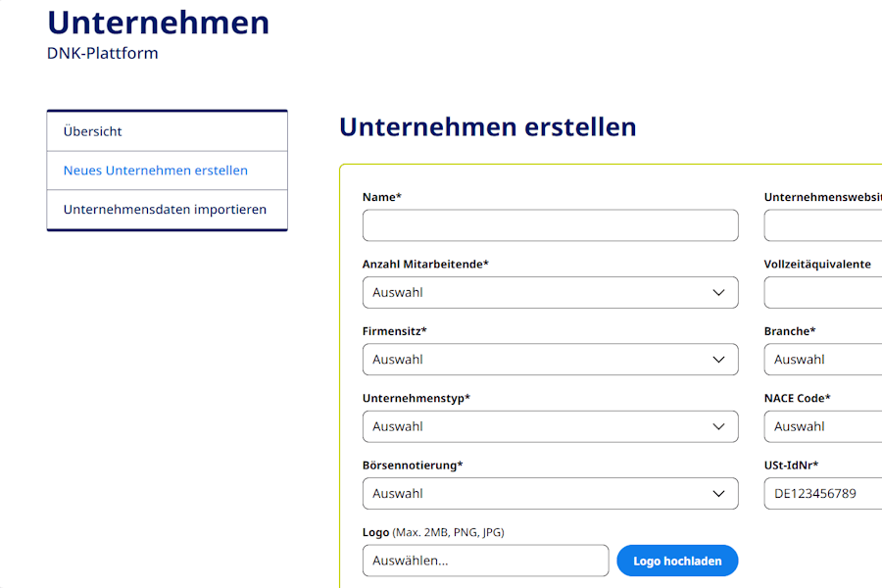Click the Logo Auswählen file field

click(x=485, y=561)
